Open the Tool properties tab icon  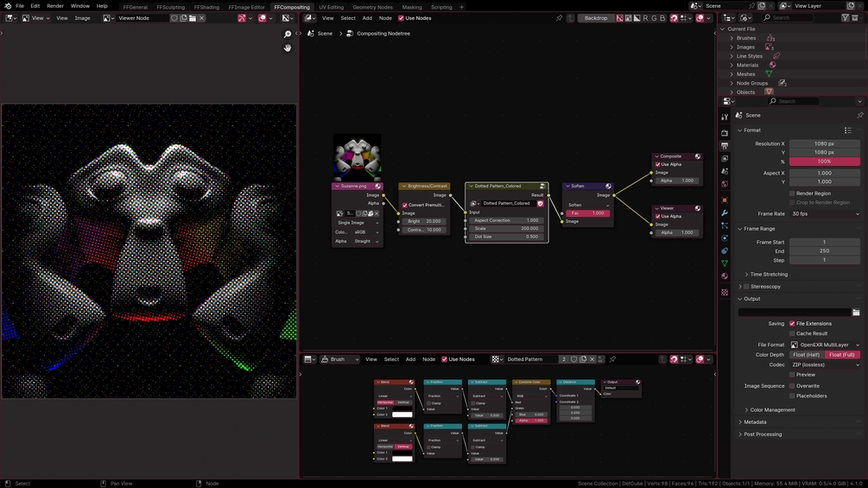(725, 117)
